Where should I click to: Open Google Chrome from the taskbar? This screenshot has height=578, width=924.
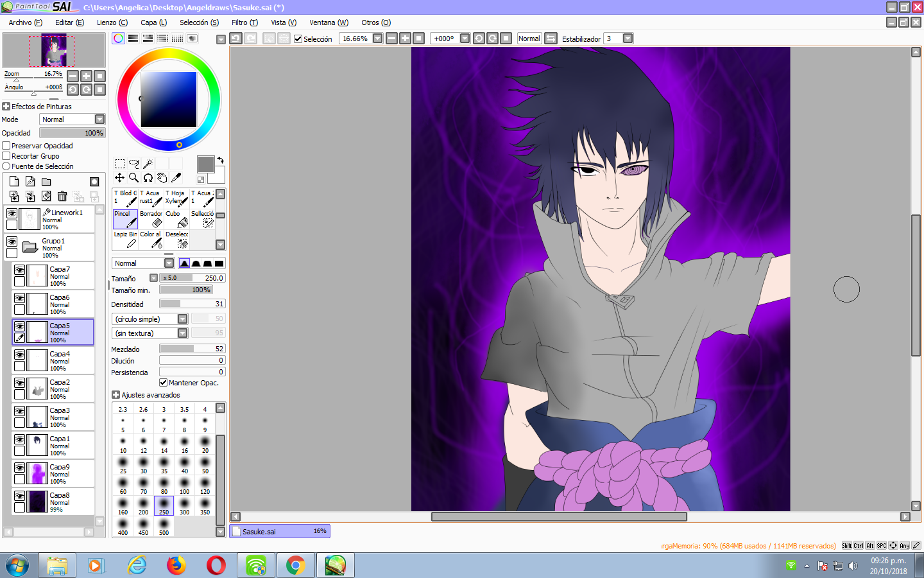click(x=296, y=565)
